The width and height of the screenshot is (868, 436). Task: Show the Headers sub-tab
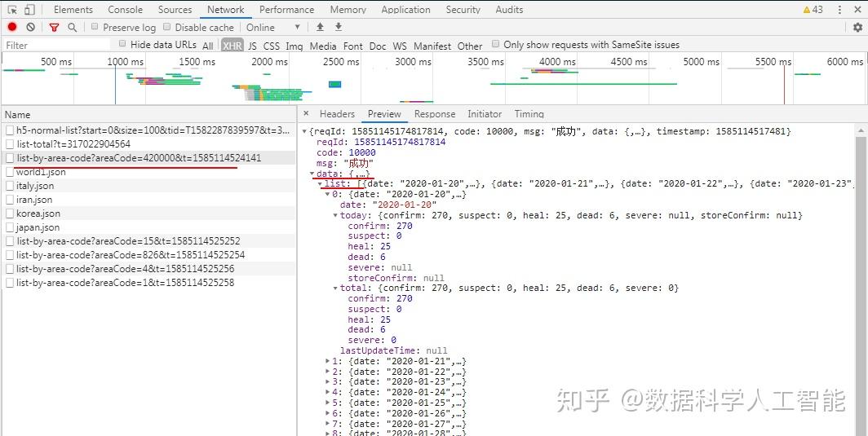click(337, 114)
